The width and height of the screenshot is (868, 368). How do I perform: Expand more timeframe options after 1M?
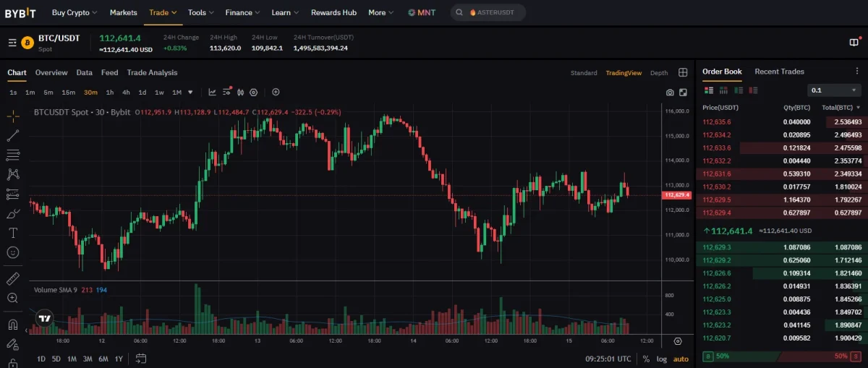click(190, 93)
